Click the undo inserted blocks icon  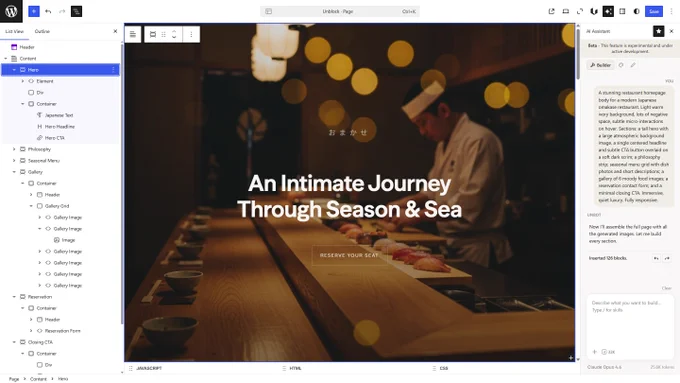pos(656,258)
